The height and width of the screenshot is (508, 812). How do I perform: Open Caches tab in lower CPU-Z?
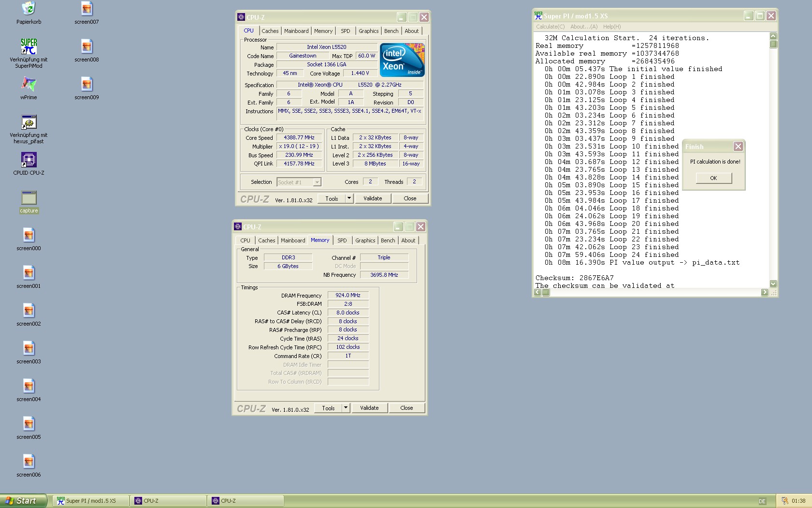267,240
